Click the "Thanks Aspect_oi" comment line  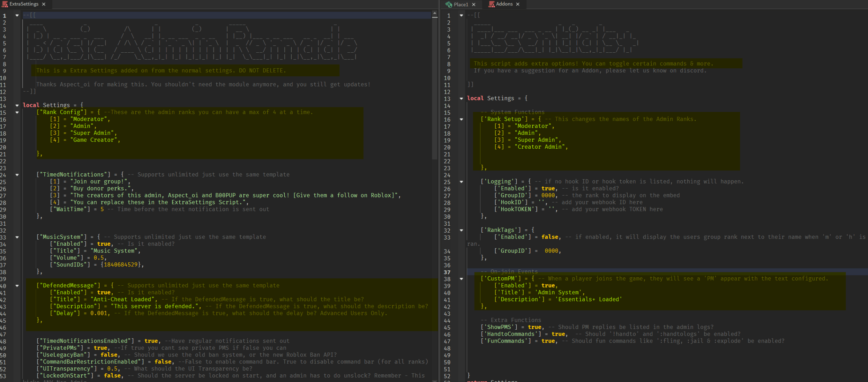coord(203,84)
